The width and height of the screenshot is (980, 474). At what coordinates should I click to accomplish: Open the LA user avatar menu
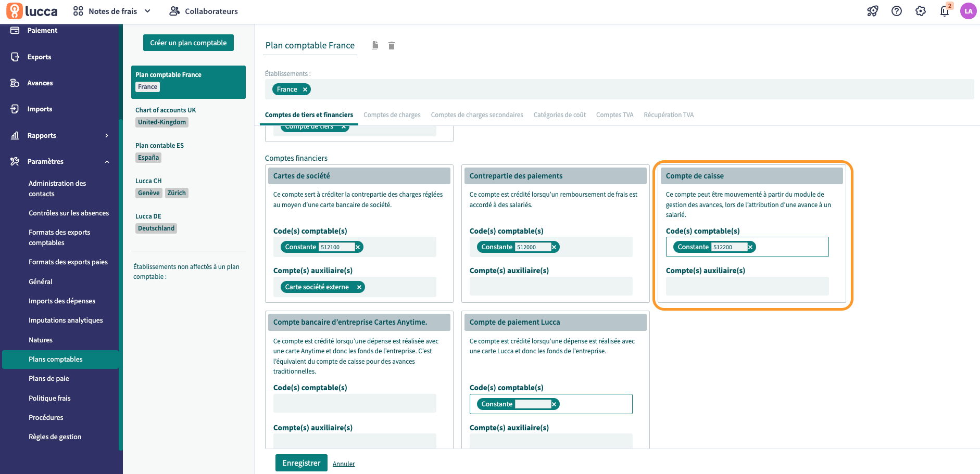click(969, 11)
